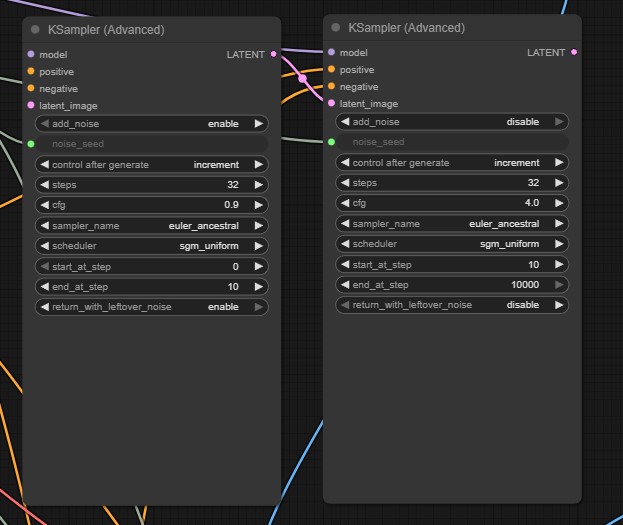
Task: Collapse the left KSampler node using its title dot
Action: coord(35,29)
